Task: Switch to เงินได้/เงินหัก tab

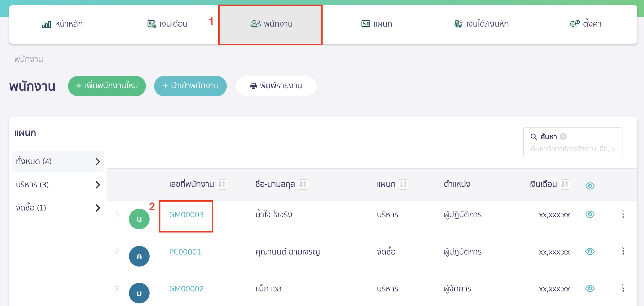Action: click(481, 24)
